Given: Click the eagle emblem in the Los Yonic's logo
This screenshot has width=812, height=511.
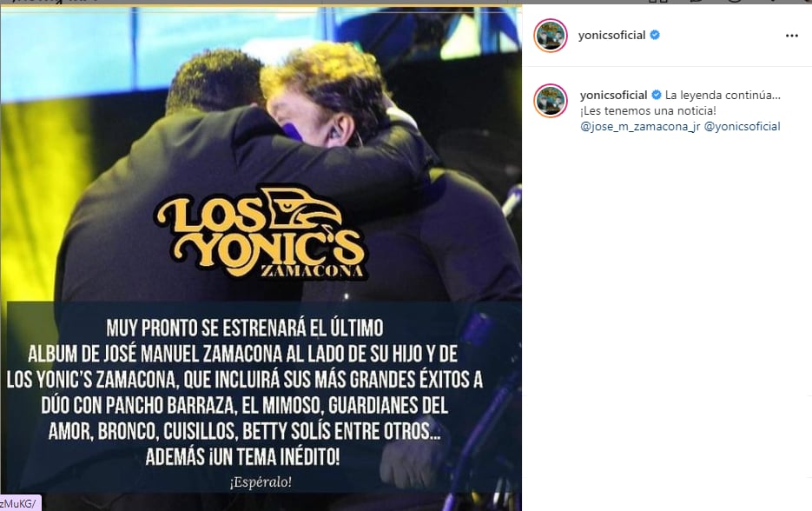Looking at the screenshot, I should 302,209.
